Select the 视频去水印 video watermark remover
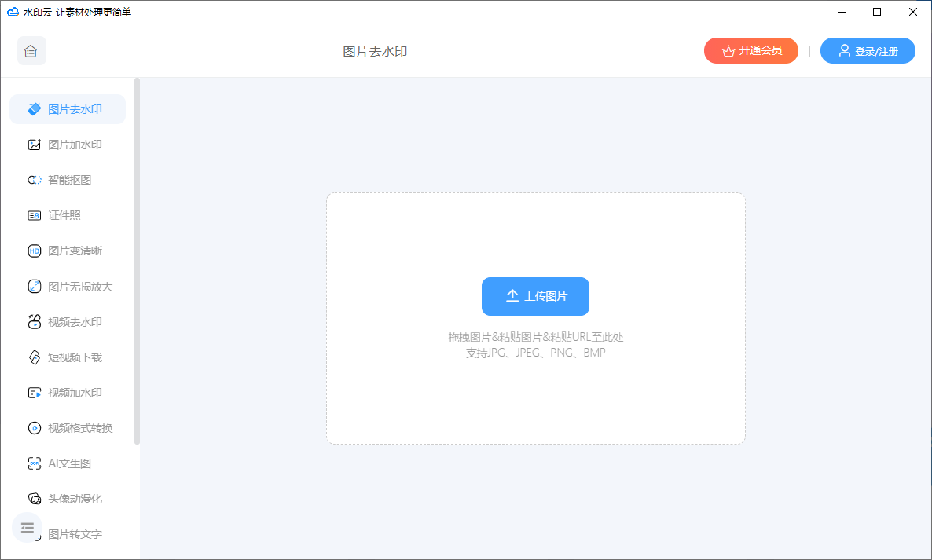 click(x=68, y=321)
